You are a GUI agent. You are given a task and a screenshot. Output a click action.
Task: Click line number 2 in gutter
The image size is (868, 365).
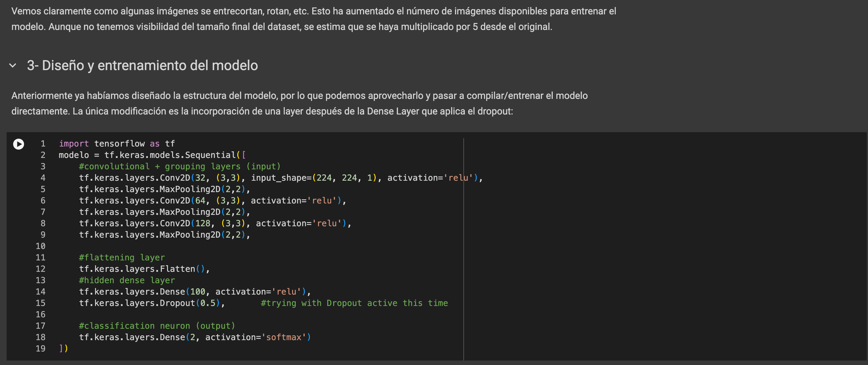click(43, 155)
